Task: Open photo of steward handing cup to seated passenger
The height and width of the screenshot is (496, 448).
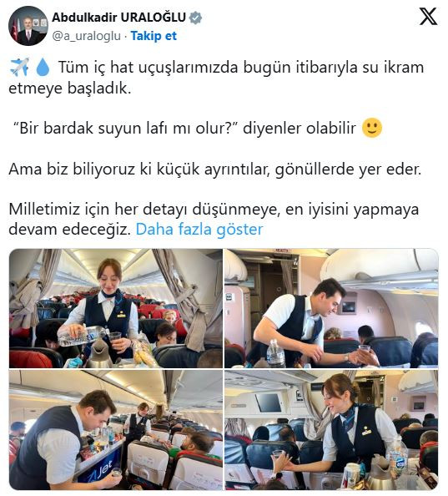Action: coord(331,308)
